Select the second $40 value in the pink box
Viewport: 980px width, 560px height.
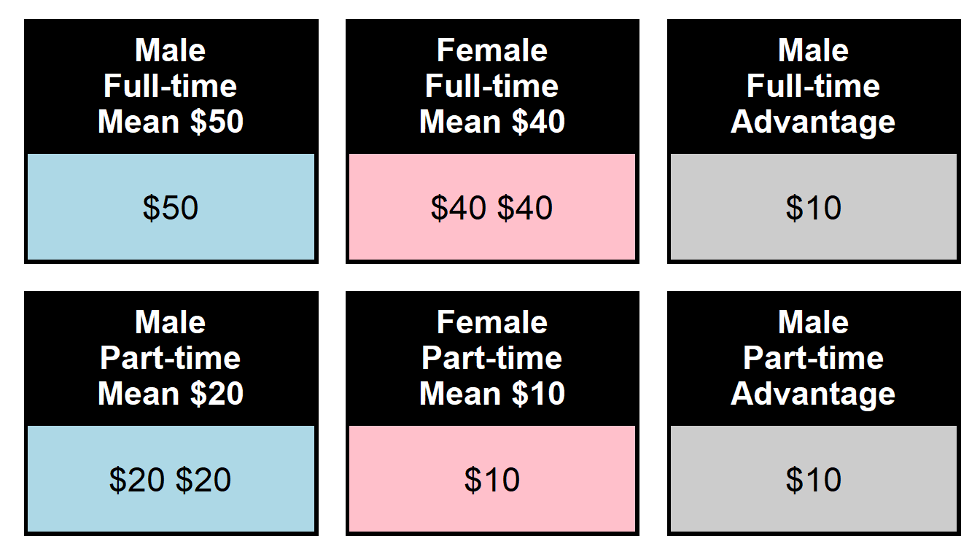pyautogui.click(x=525, y=208)
